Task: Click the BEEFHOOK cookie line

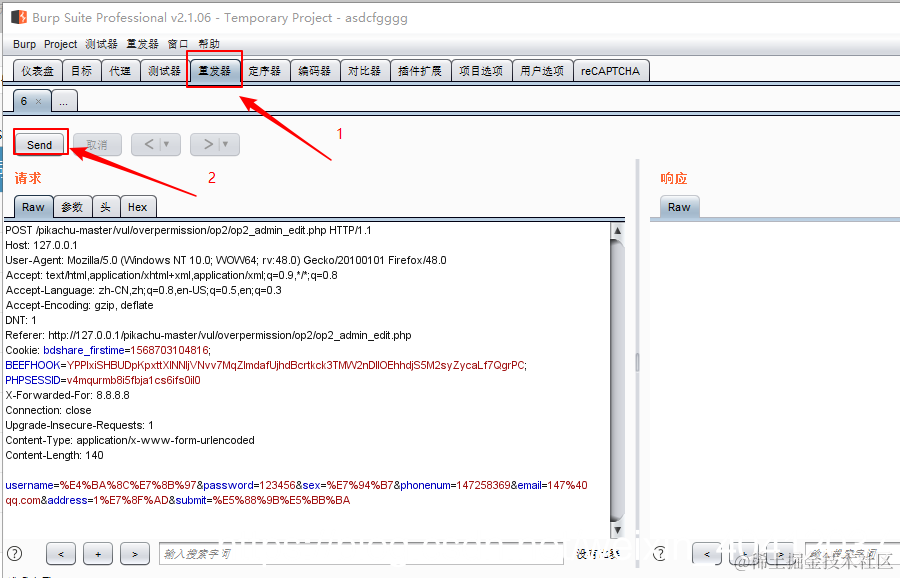Action: click(266, 365)
